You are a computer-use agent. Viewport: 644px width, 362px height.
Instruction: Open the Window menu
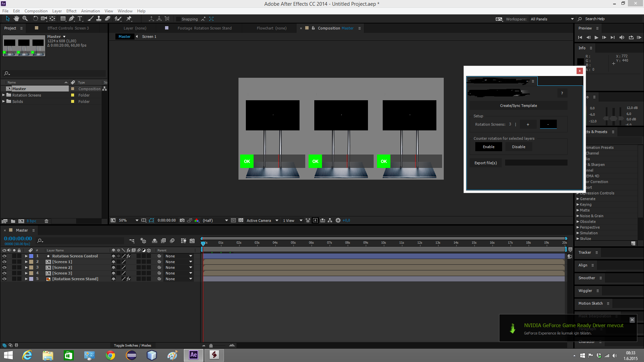(125, 11)
